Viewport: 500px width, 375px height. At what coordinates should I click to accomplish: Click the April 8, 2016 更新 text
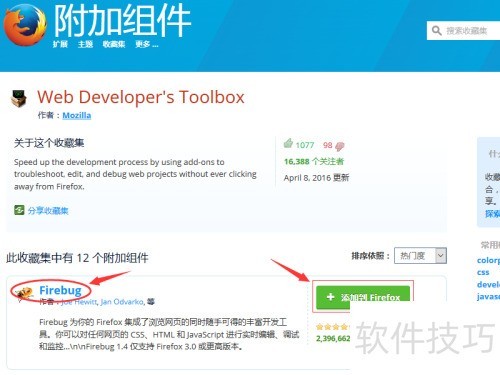tap(316, 178)
